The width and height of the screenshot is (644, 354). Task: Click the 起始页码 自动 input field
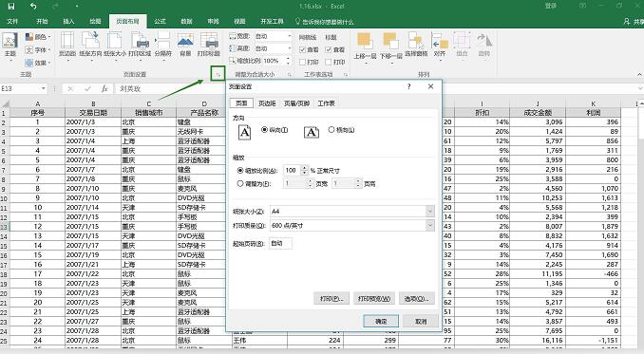(281, 243)
